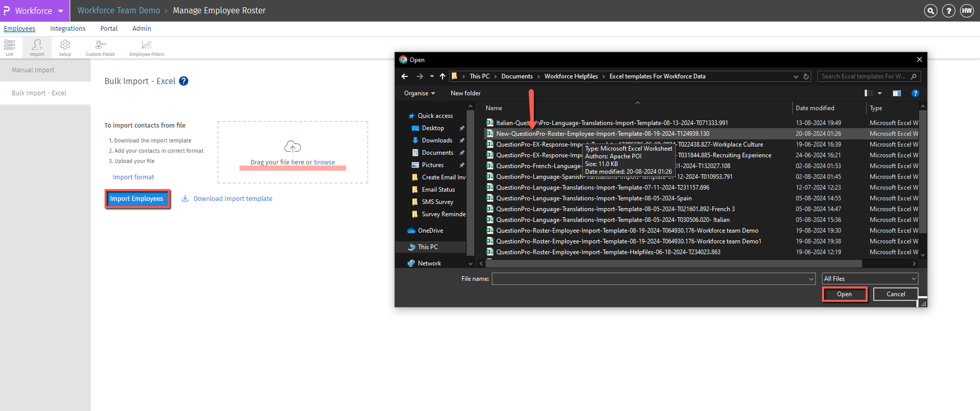
Task: Click the Import toolbar icon
Action: (37, 47)
